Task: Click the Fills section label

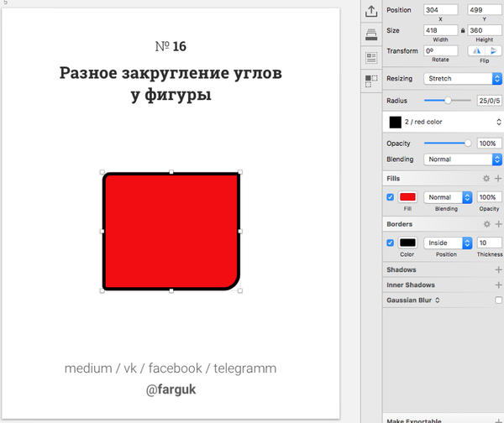Action: 393,178
